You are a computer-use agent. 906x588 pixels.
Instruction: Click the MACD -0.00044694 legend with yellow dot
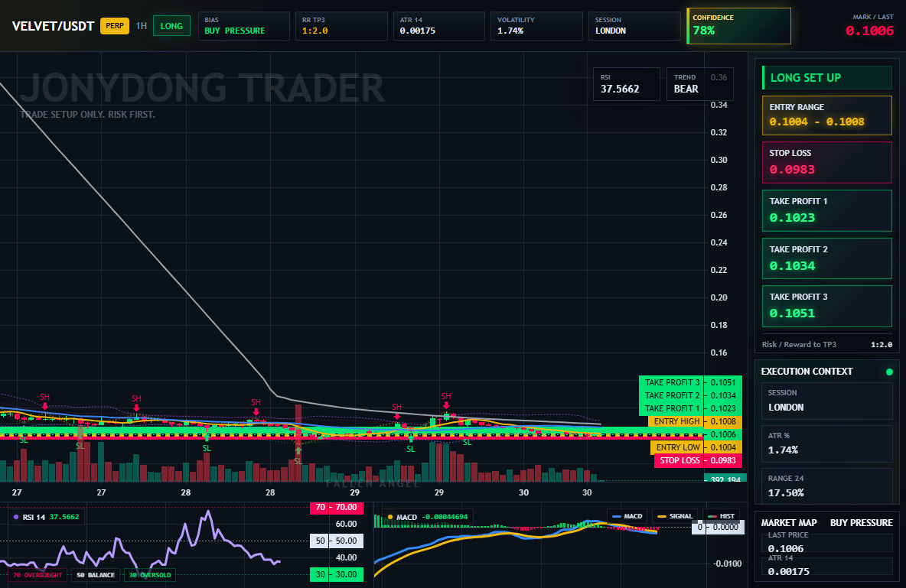click(x=429, y=517)
